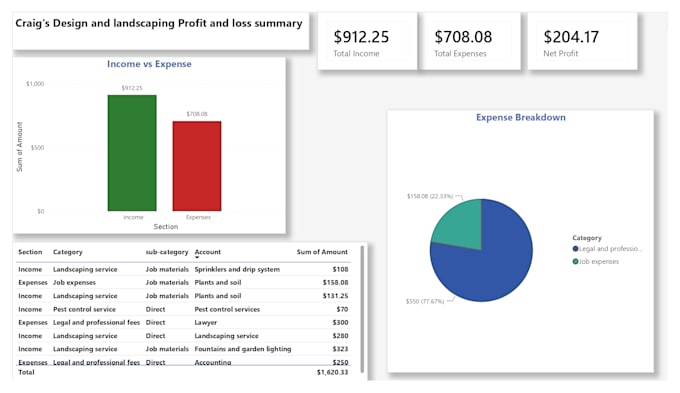Screen dimensions: 680x393
Task: Sort table by Section column header
Action: click(30, 252)
